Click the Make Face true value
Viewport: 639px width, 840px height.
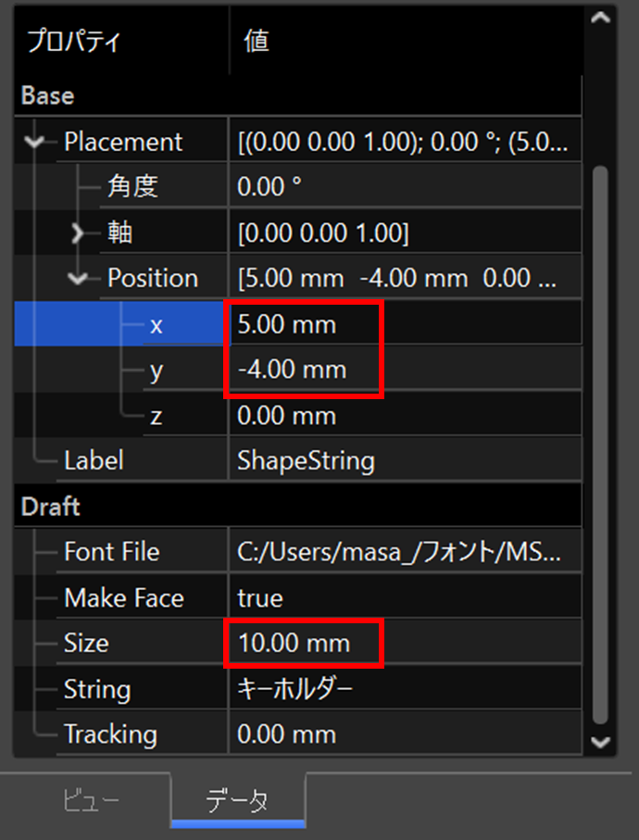pos(406,597)
